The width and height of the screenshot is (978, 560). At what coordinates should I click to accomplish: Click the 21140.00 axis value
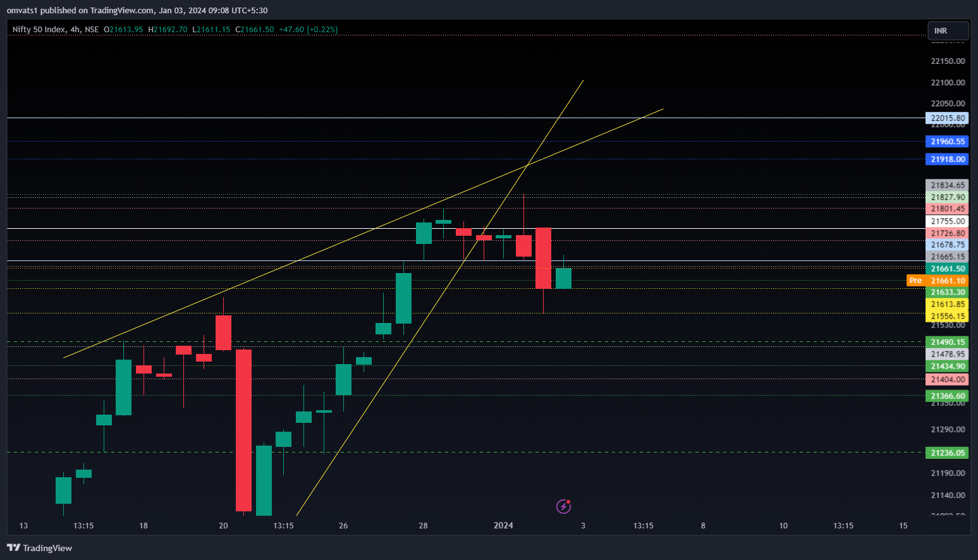point(948,495)
